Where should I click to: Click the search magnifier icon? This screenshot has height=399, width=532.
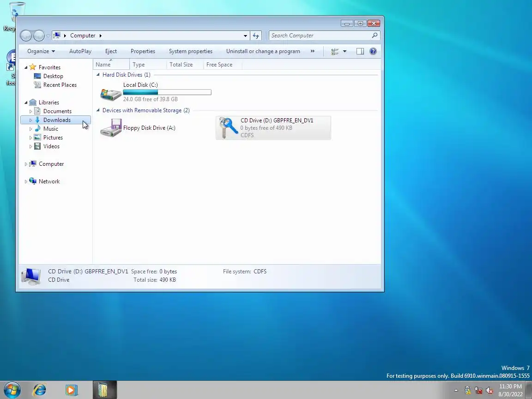tap(375, 35)
